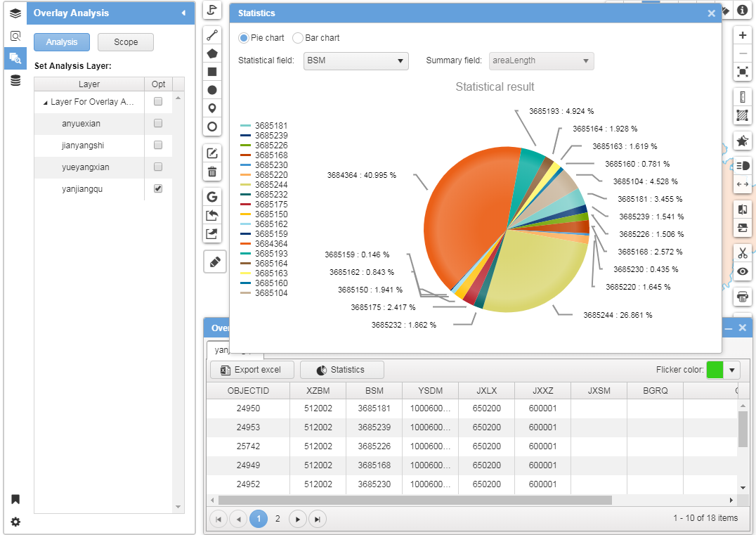The width and height of the screenshot is (756, 535).
Task: Select the eraser tool
Action: click(215, 262)
